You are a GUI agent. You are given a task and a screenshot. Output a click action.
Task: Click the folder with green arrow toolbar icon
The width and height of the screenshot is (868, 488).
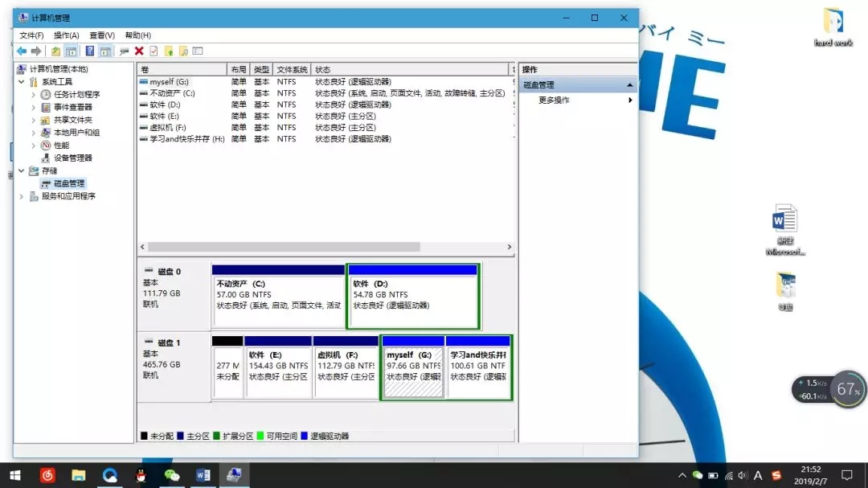click(x=169, y=51)
